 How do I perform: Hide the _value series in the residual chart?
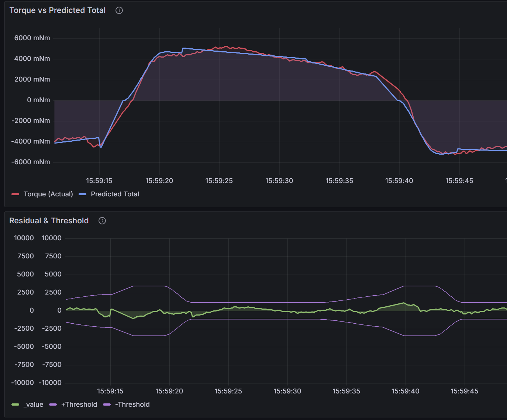(x=33, y=404)
